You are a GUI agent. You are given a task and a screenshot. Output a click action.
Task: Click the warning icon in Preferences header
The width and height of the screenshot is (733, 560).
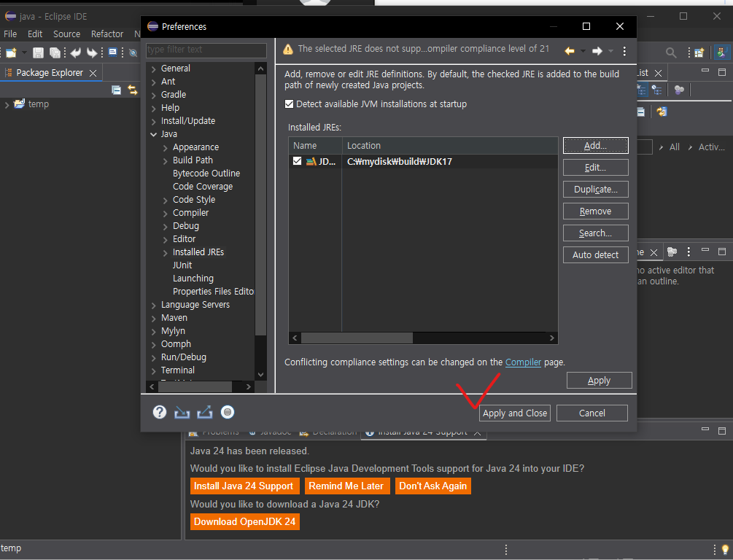pyautogui.click(x=288, y=49)
